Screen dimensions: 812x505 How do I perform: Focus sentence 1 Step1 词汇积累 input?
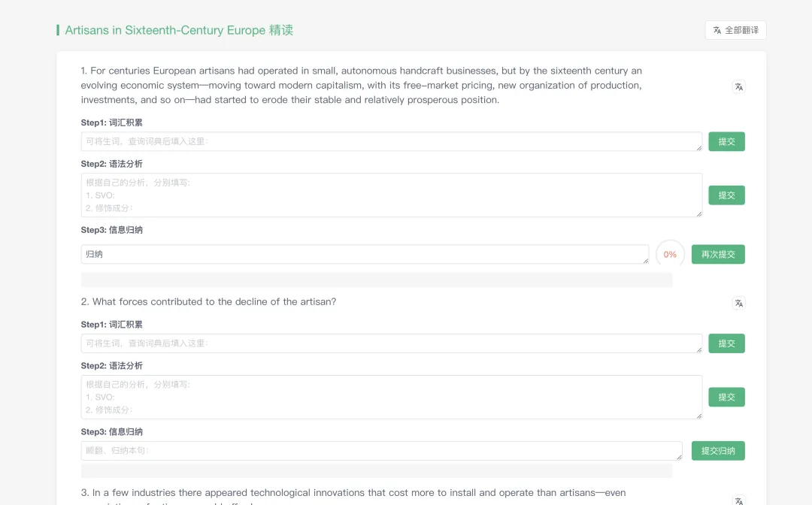[x=392, y=141]
